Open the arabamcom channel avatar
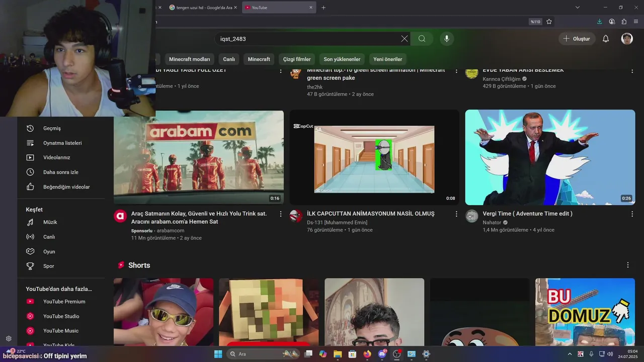The image size is (644, 362). pos(120,216)
